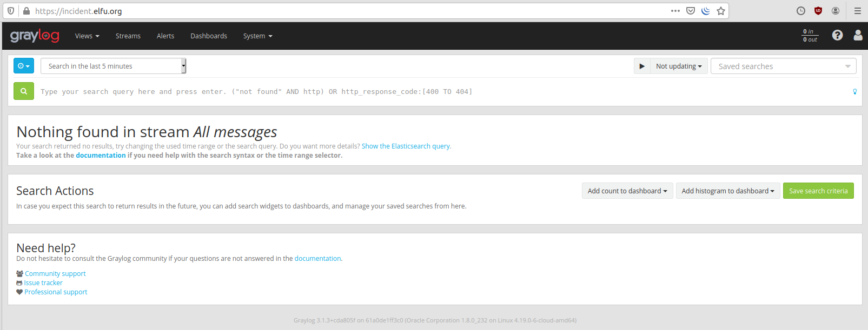
Task: Click the tracking protection shield icon
Action: pos(11,11)
